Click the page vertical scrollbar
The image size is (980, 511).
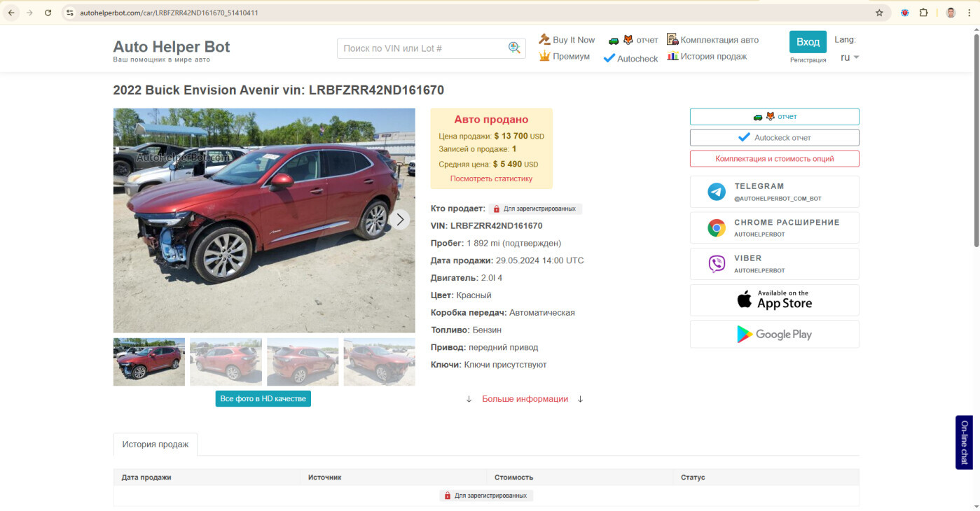click(x=976, y=140)
